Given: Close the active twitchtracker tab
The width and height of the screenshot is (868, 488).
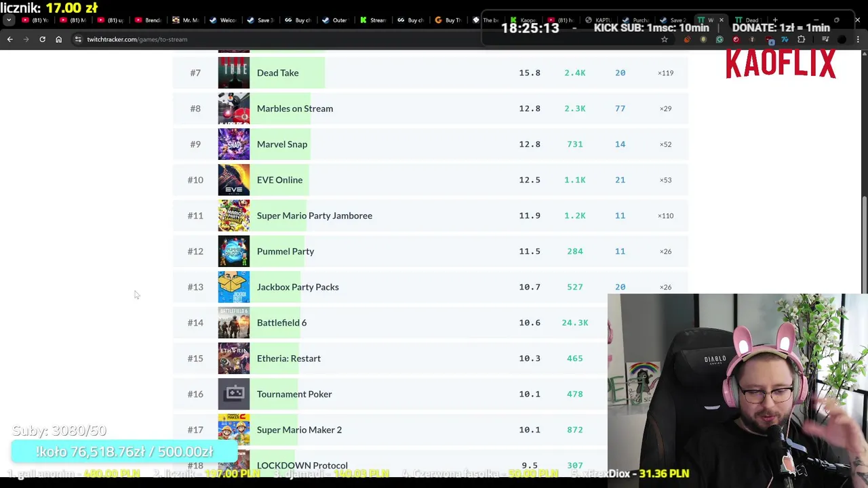Looking at the screenshot, I should 721,20.
